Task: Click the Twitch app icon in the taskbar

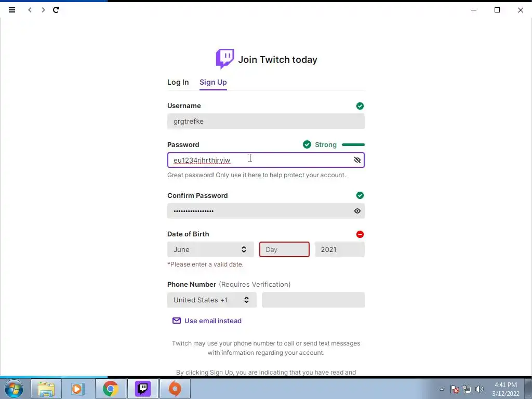Action: (142, 389)
